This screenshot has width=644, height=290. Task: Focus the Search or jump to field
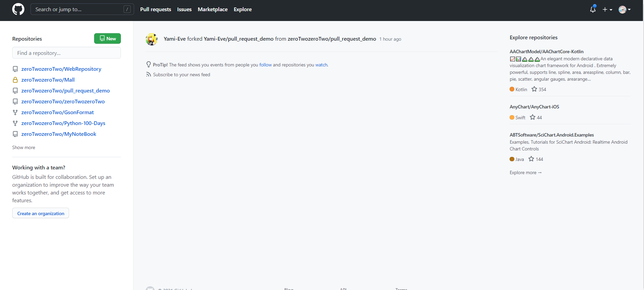tap(82, 9)
